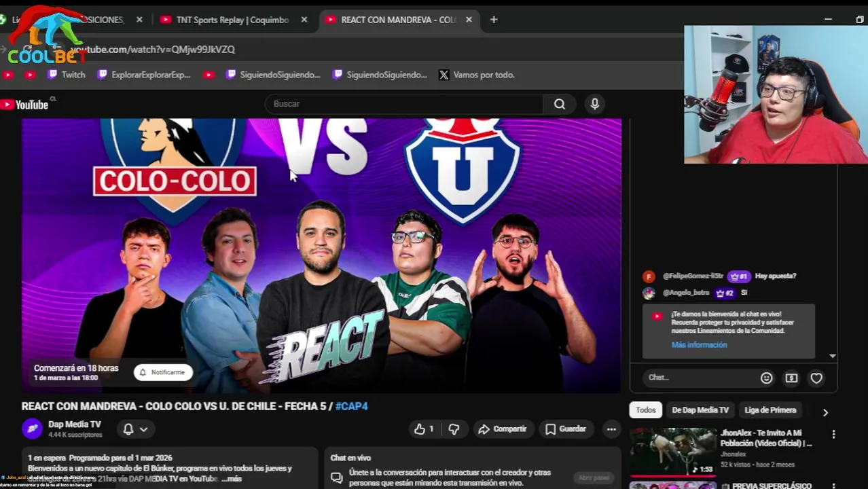Select the Liga de Primera chip
The image size is (868, 489).
pyautogui.click(x=770, y=410)
